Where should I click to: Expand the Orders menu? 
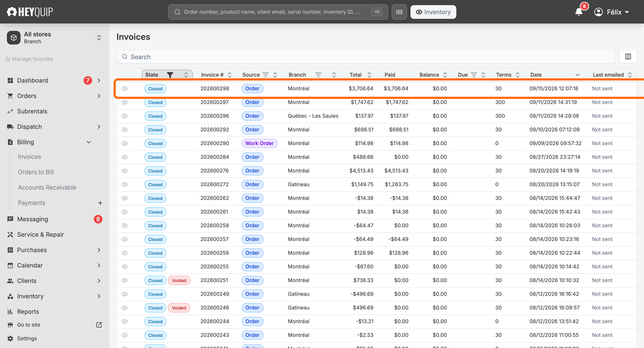(99, 96)
